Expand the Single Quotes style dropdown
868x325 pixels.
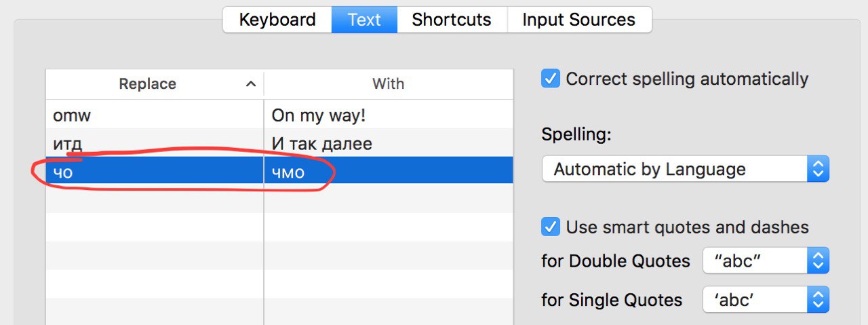(766, 300)
